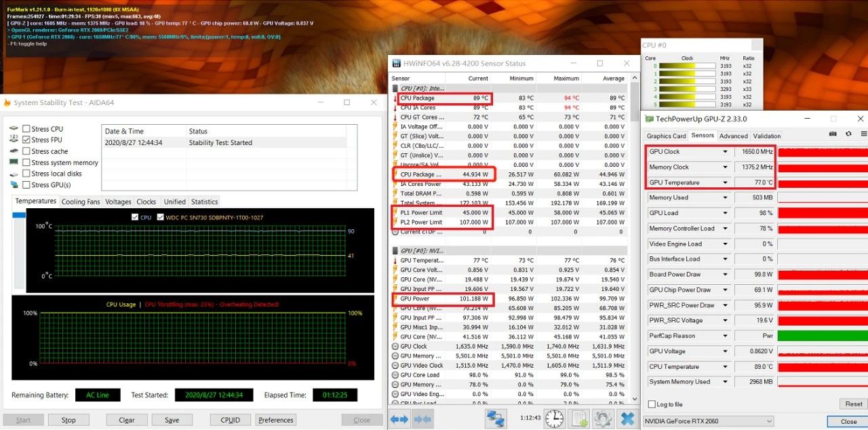Click the CPU chip icon beside Stress CPU

click(x=14, y=128)
